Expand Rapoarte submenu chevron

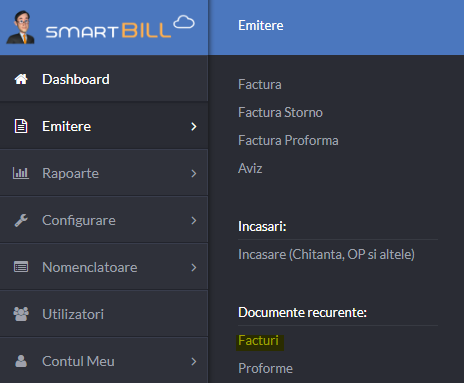(x=194, y=173)
